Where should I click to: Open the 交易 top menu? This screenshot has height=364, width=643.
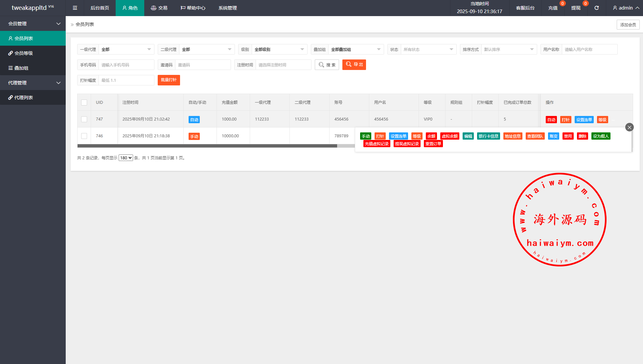(159, 8)
